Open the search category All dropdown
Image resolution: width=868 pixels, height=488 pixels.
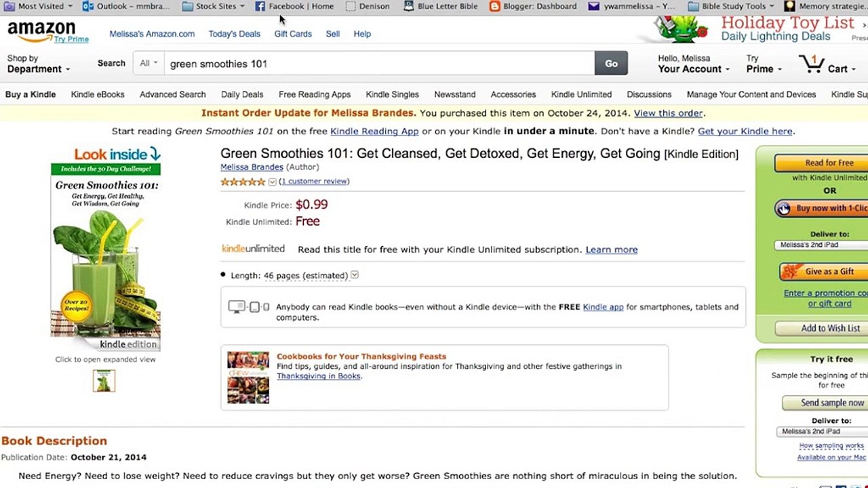pos(149,63)
